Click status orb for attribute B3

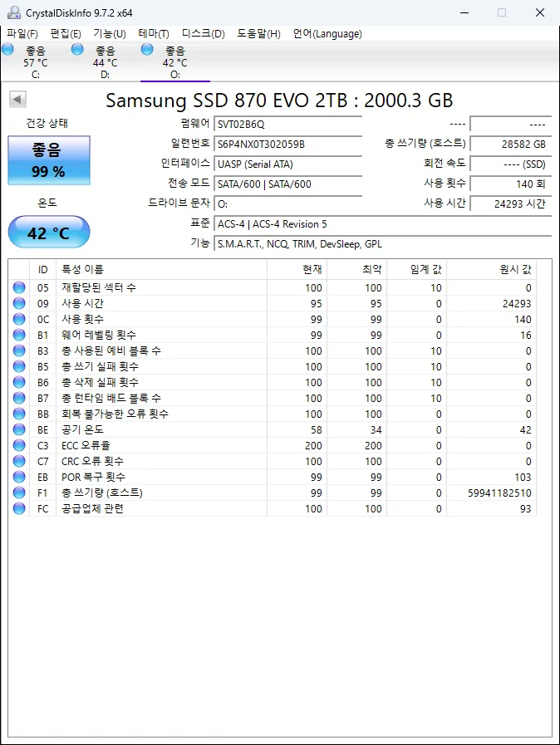click(x=19, y=350)
